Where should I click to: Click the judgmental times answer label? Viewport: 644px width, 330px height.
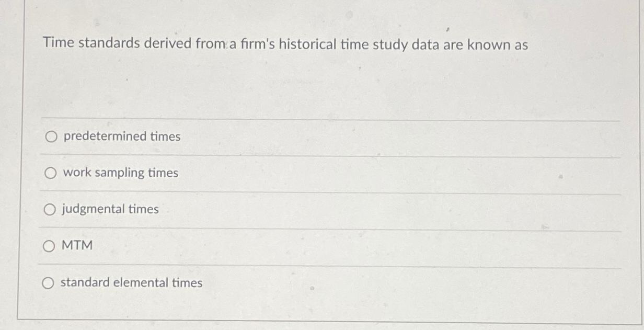click(110, 209)
